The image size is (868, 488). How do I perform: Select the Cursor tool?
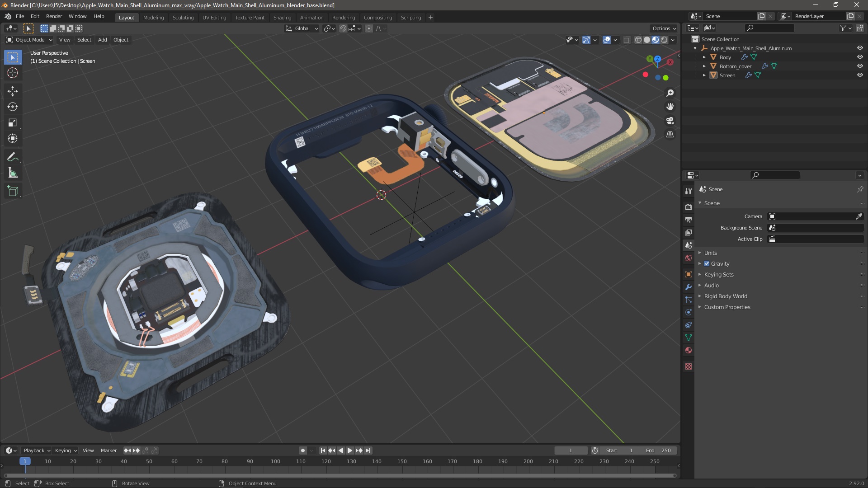click(x=13, y=73)
